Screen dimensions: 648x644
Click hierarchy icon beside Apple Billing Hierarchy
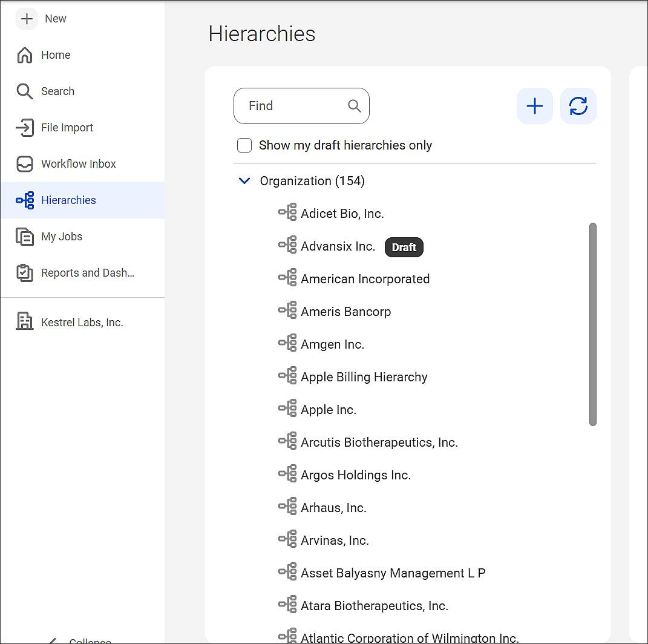(x=287, y=375)
